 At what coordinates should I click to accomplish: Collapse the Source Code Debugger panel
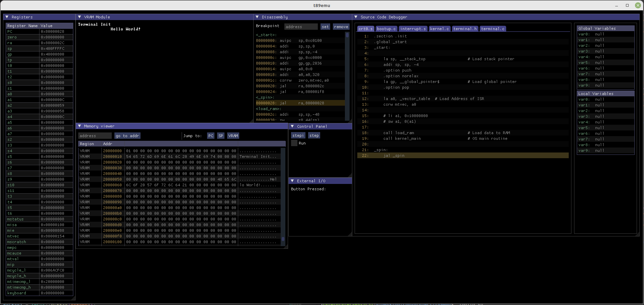point(356,17)
